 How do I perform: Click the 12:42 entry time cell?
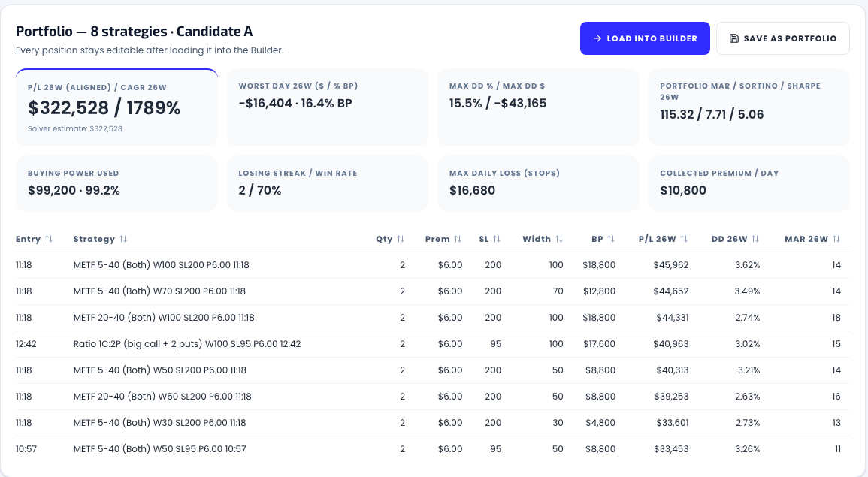point(26,343)
